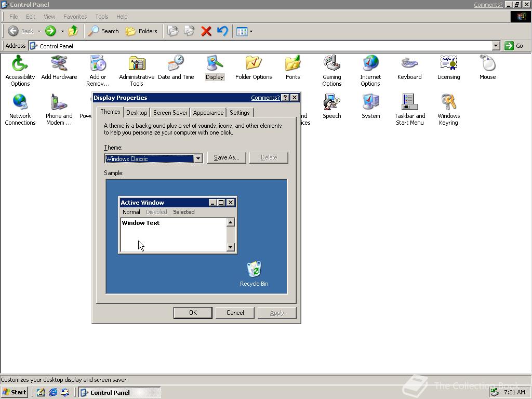
Task: Open Date and Time icon
Action: [176, 68]
